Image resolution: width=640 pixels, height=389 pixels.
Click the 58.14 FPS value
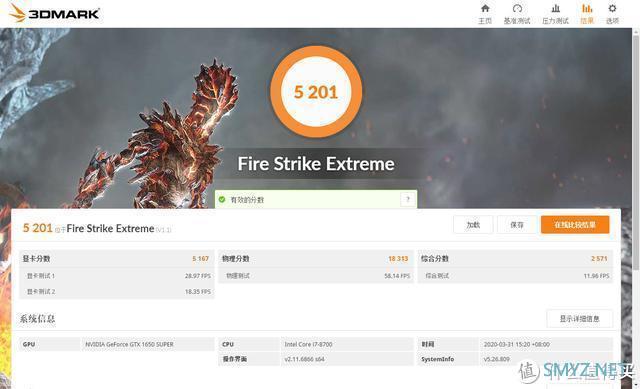397,276
